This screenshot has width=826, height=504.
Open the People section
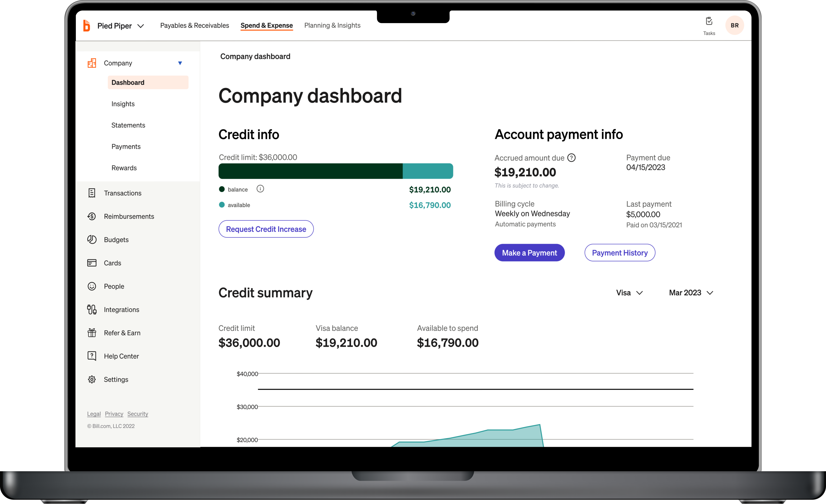tap(114, 286)
